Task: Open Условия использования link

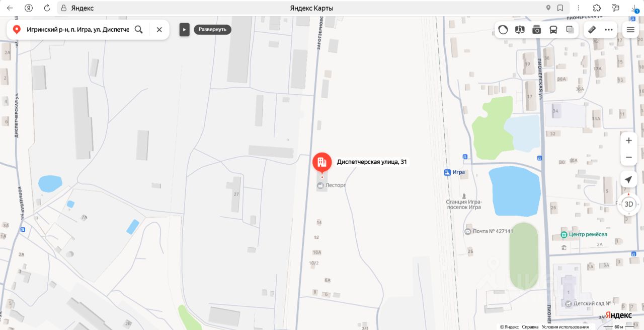Action: tap(564, 327)
